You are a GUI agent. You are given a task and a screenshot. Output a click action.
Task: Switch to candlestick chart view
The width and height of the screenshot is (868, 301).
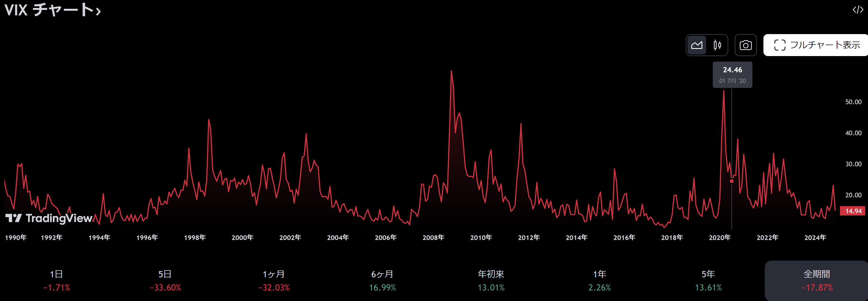(717, 45)
